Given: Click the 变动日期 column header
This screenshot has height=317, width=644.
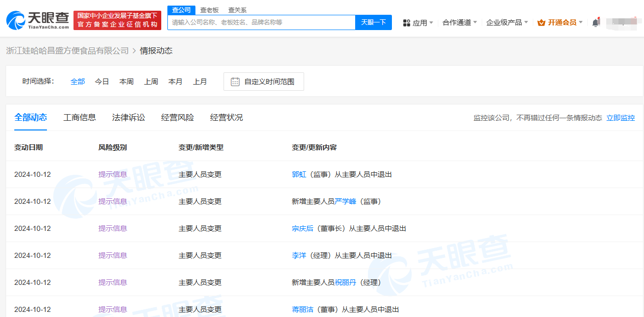Looking at the screenshot, I should point(29,147).
